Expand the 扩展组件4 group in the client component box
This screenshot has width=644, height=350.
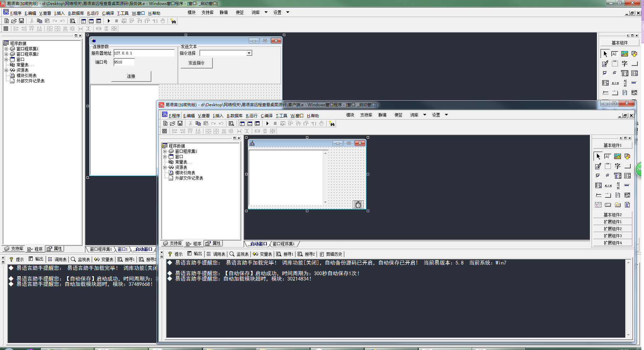pyautogui.click(x=613, y=243)
